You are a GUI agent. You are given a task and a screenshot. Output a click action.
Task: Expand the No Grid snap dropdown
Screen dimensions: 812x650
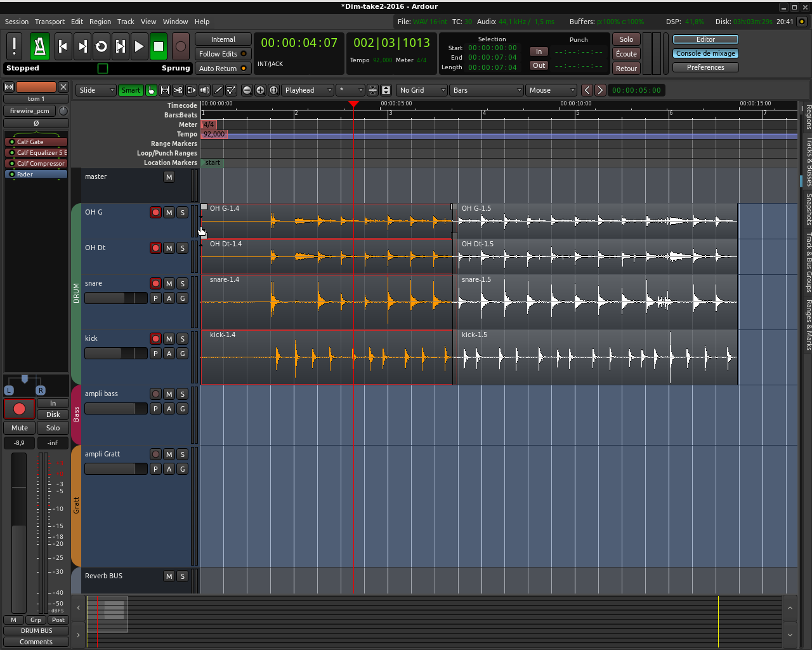tap(422, 90)
